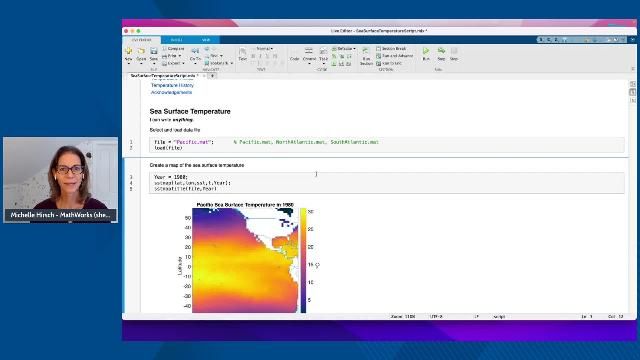The width and height of the screenshot is (640, 360).
Task: Open the Acknowledgements link
Action: tap(171, 93)
